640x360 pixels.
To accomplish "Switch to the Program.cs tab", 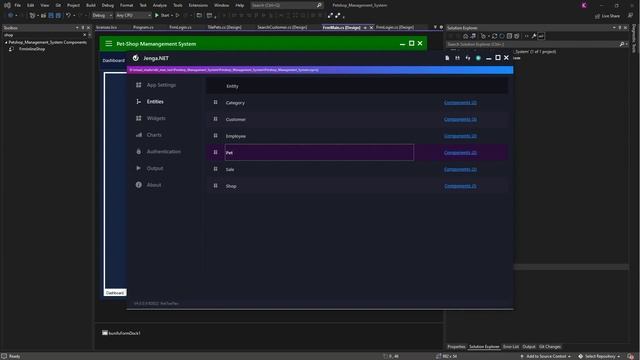I will 143,27.
